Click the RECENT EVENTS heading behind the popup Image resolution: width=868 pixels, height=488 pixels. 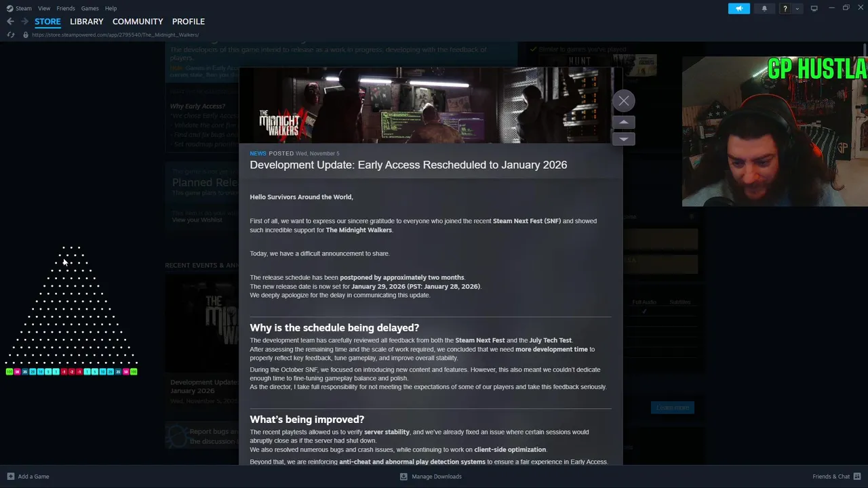201,265
